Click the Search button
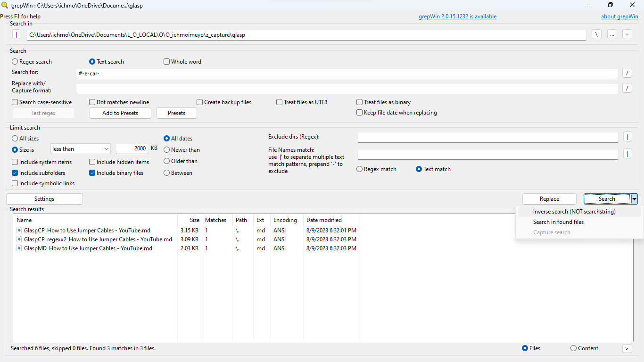 tap(607, 199)
